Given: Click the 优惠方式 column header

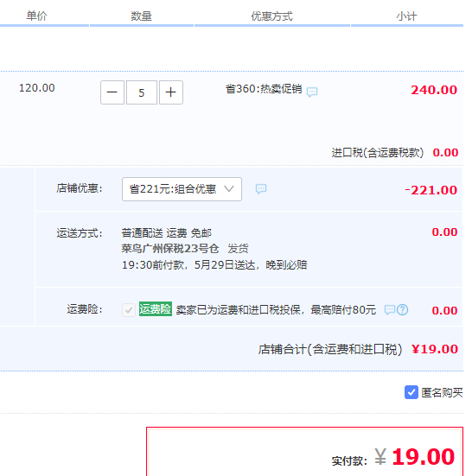Looking at the screenshot, I should [271, 16].
